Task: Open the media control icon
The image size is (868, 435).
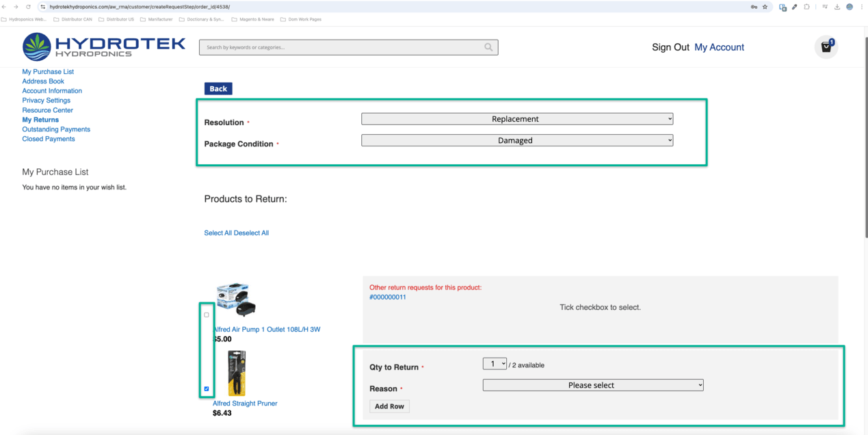Action: tap(826, 7)
